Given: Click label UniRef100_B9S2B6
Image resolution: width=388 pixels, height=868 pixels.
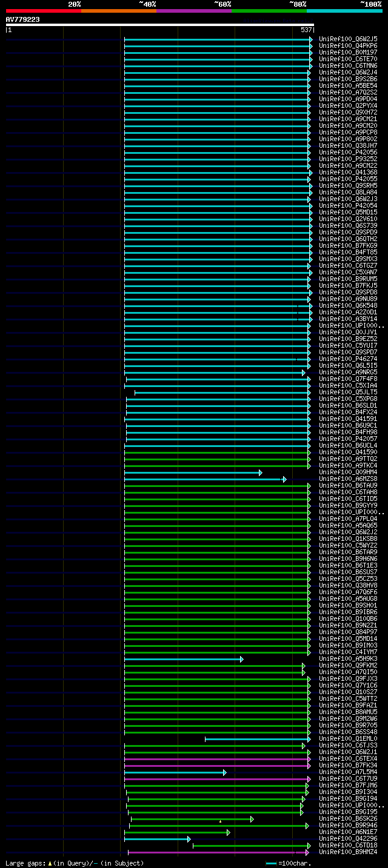Looking at the screenshot, I should tap(348, 79).
